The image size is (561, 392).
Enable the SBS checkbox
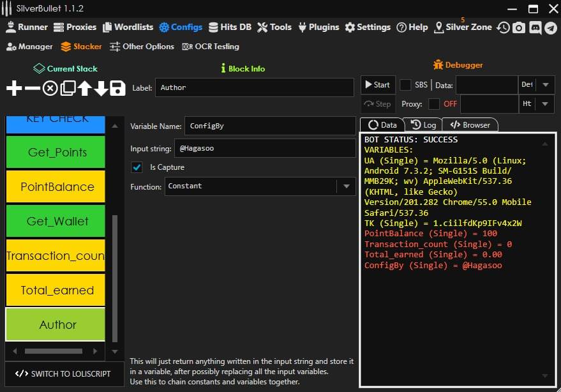coord(405,85)
